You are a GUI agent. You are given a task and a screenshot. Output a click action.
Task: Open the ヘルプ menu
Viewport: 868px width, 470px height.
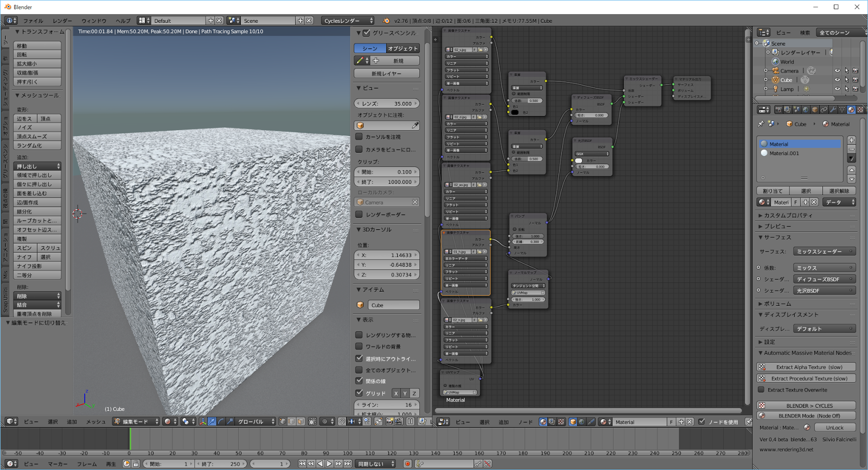click(123, 21)
